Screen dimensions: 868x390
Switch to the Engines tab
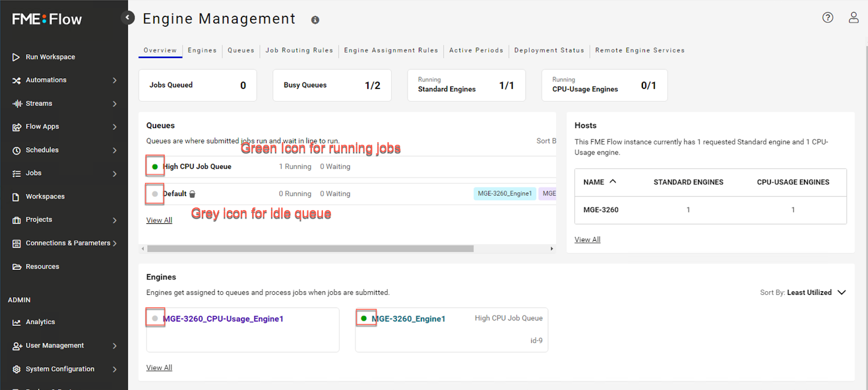(202, 50)
